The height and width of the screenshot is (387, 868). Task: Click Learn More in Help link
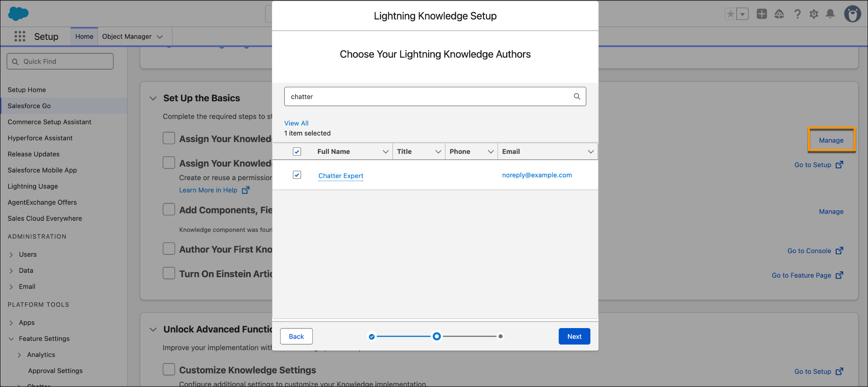pyautogui.click(x=208, y=190)
